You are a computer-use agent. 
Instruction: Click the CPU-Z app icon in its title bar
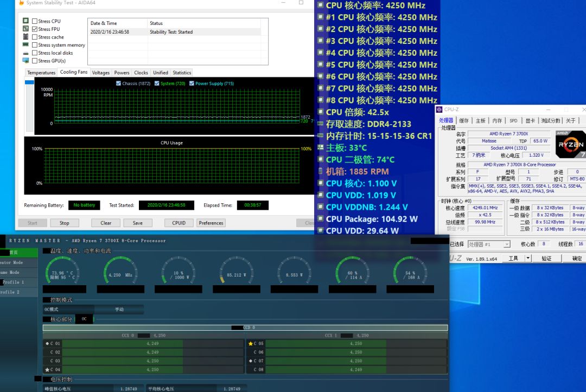point(439,110)
